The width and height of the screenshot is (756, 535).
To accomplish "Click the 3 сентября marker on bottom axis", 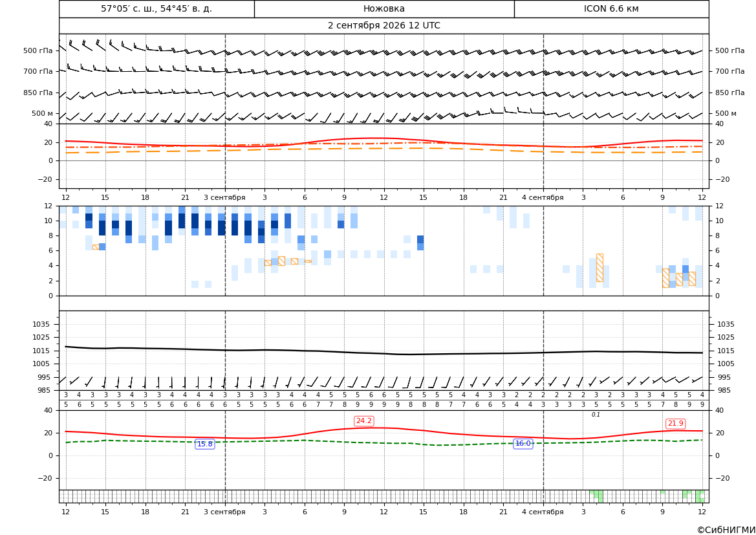I will coord(224,512).
